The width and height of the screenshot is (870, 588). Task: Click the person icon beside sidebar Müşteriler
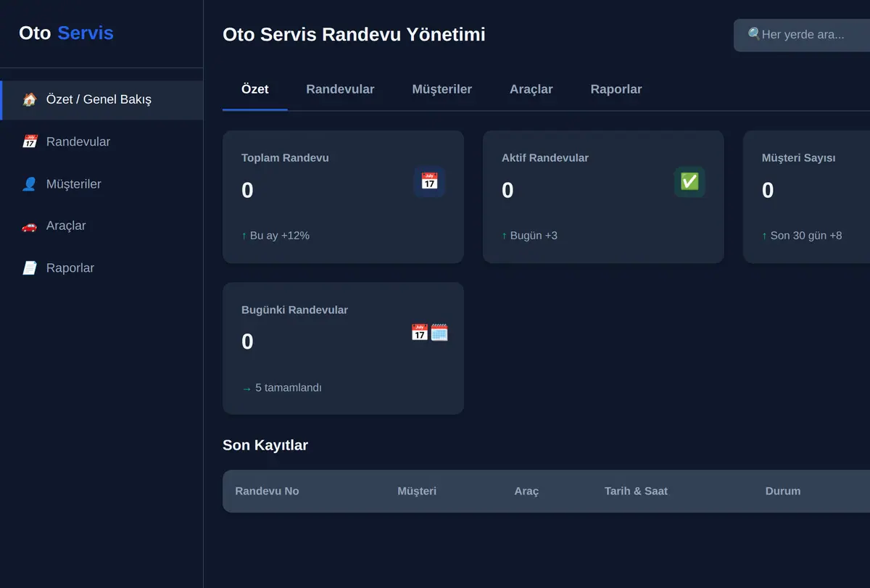[30, 184]
